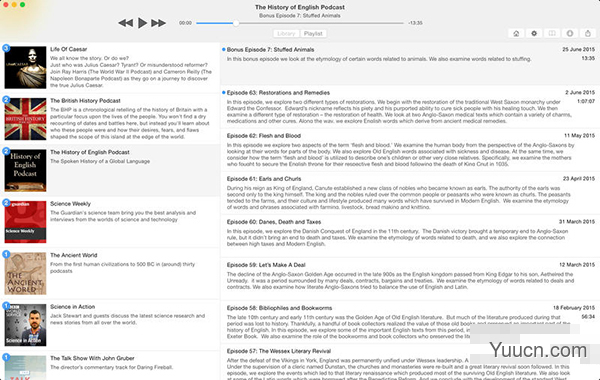Screen dimensions: 600x380
Task: Open 'Bonus Episode 7: Stuffed Animals' in episode list
Action: click(271, 49)
